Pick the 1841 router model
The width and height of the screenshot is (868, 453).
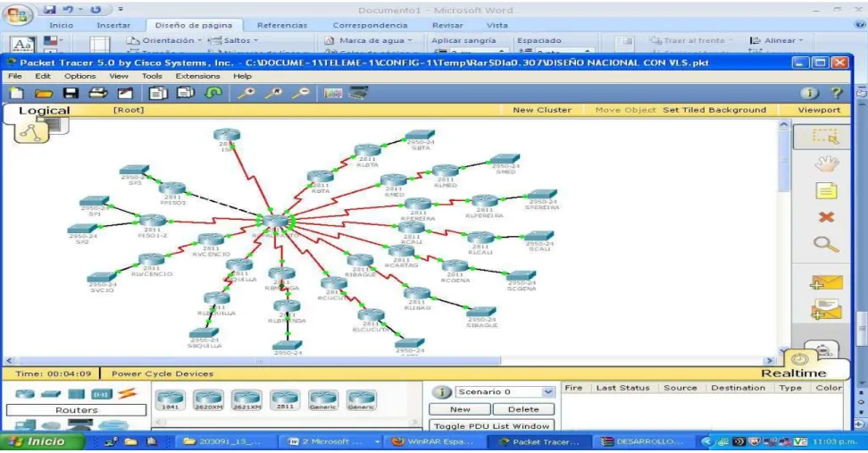click(x=170, y=399)
